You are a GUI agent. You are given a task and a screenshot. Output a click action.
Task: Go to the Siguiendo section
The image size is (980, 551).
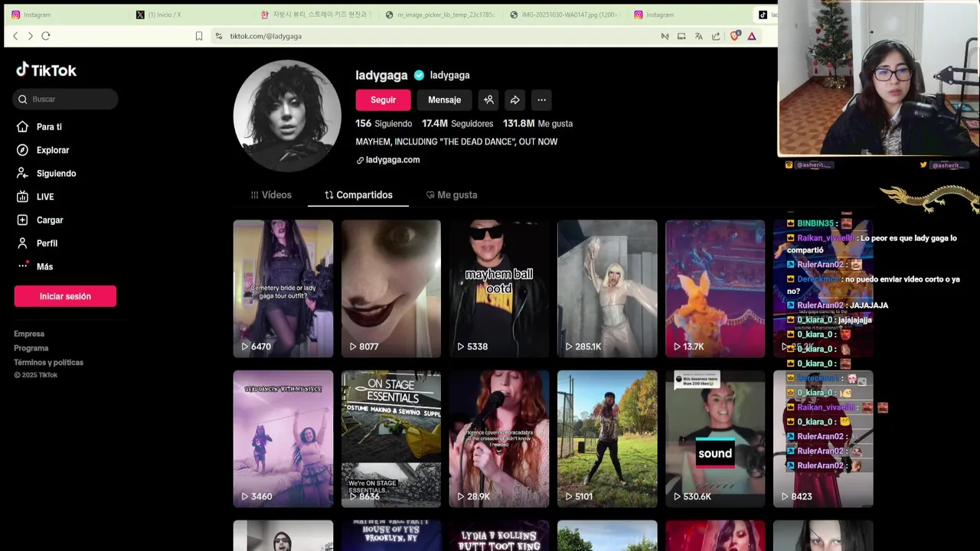[56, 174]
